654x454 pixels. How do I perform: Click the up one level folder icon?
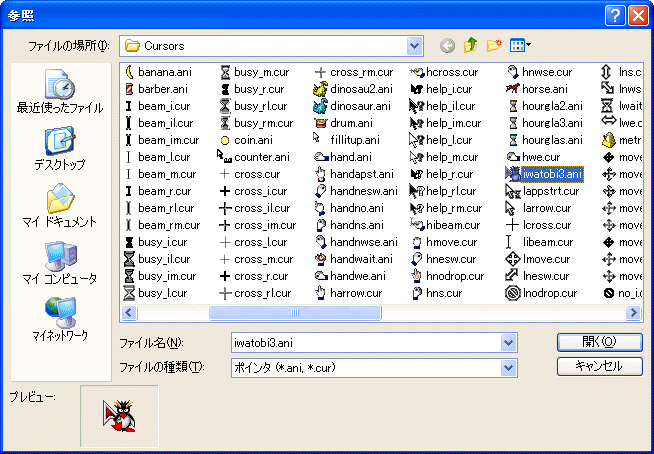click(470, 46)
